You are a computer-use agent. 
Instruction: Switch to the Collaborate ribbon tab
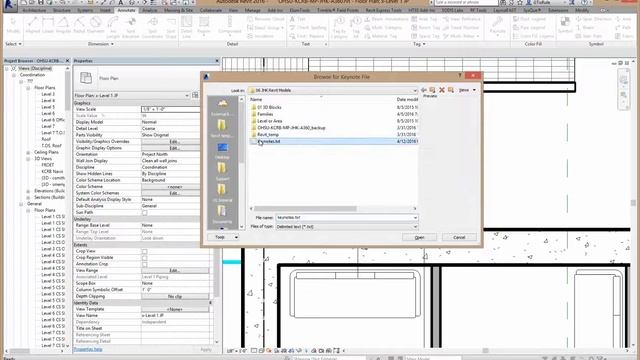pos(211,10)
